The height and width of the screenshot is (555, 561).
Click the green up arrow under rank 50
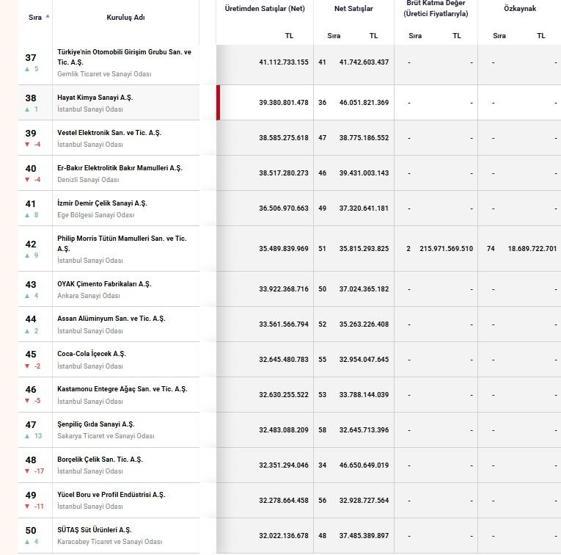(27, 541)
